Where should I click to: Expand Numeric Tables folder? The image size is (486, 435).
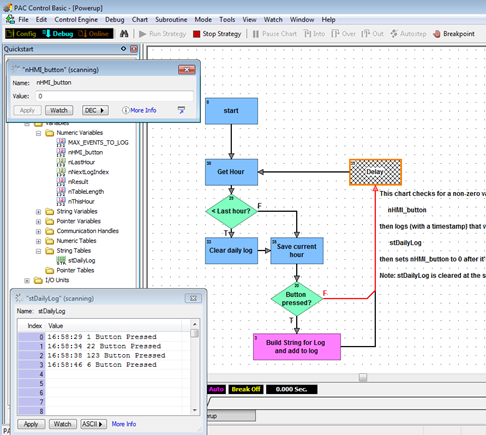38,241
